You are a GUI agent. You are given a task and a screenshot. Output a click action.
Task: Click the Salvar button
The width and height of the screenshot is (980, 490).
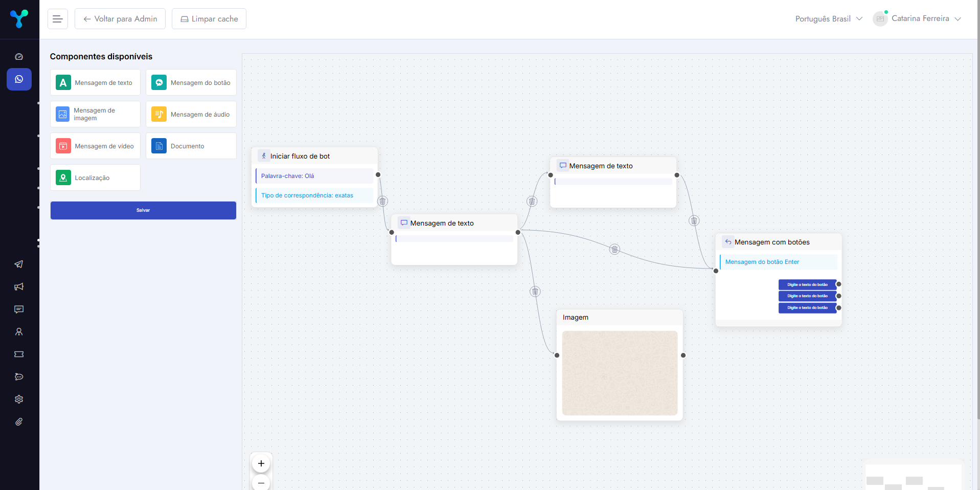point(143,210)
